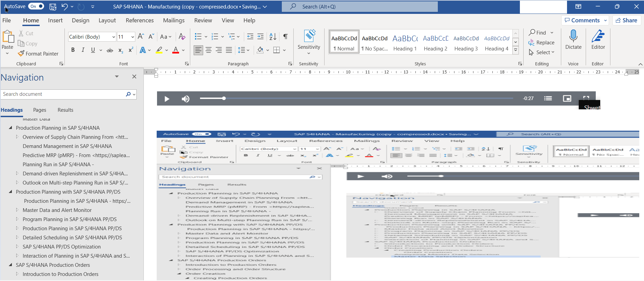644x281 pixels.
Task: Apply red font color
Action: click(176, 50)
